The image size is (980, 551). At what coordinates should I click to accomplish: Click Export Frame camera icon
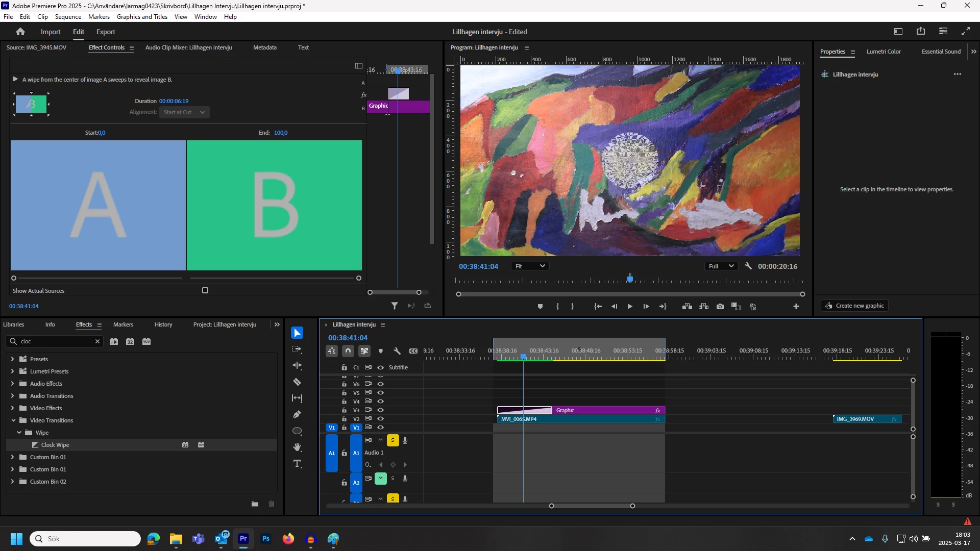pyautogui.click(x=720, y=307)
